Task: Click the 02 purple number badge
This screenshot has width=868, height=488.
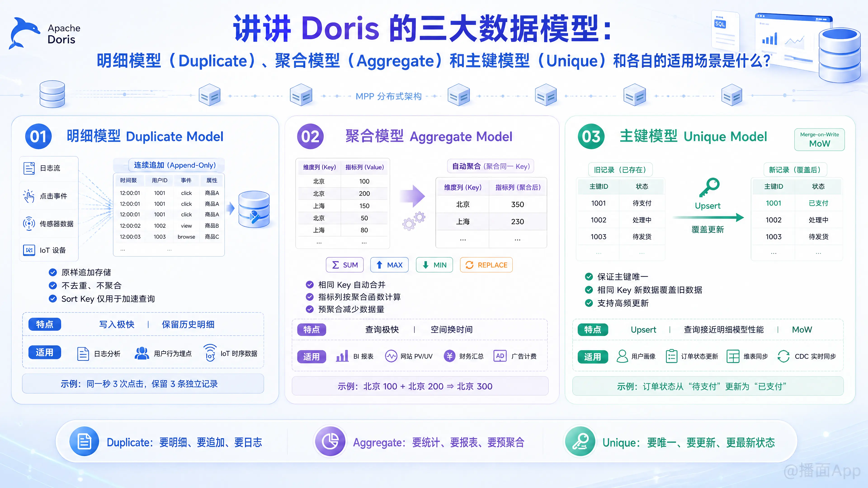Action: (310, 137)
